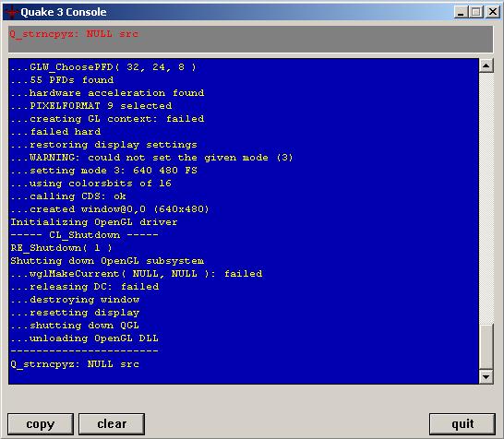504x439 pixels.
Task: Click the line 'Shutting down OpenGL subsystem'
Action: (x=107, y=261)
